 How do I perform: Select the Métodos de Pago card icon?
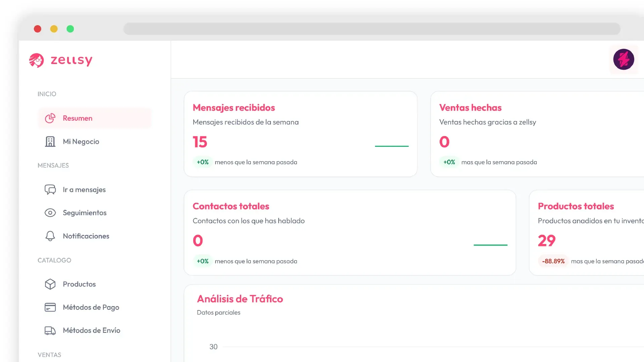[x=50, y=307]
